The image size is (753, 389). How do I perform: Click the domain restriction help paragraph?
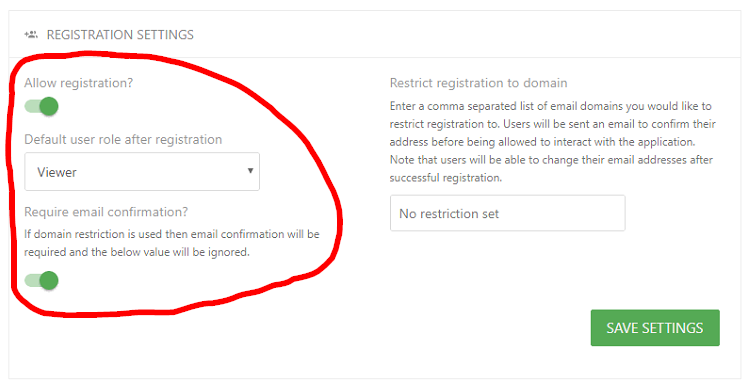tap(553, 142)
